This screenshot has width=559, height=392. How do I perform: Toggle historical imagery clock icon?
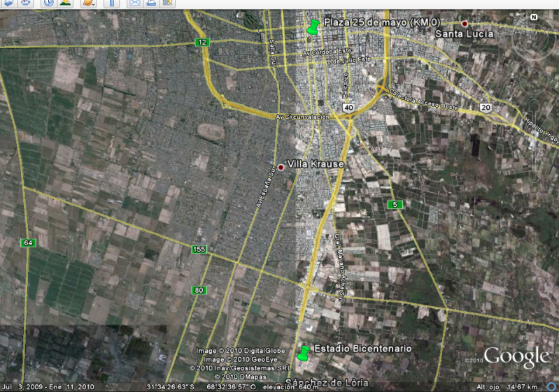point(48,3)
